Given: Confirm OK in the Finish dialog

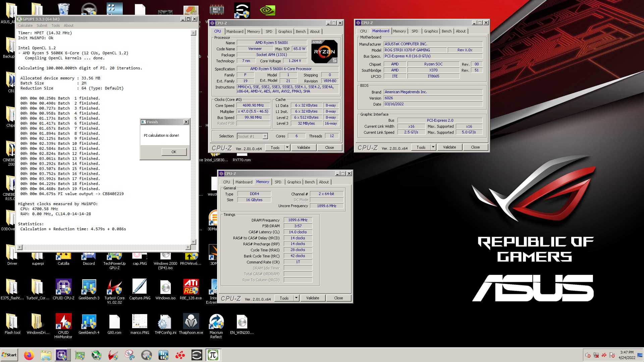Looking at the screenshot, I should (x=174, y=152).
